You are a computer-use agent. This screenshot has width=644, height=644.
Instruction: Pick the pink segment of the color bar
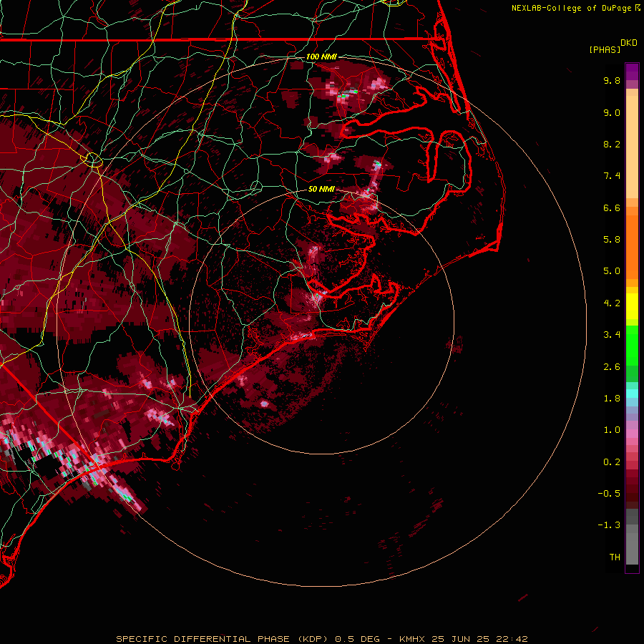pyautogui.click(x=632, y=434)
